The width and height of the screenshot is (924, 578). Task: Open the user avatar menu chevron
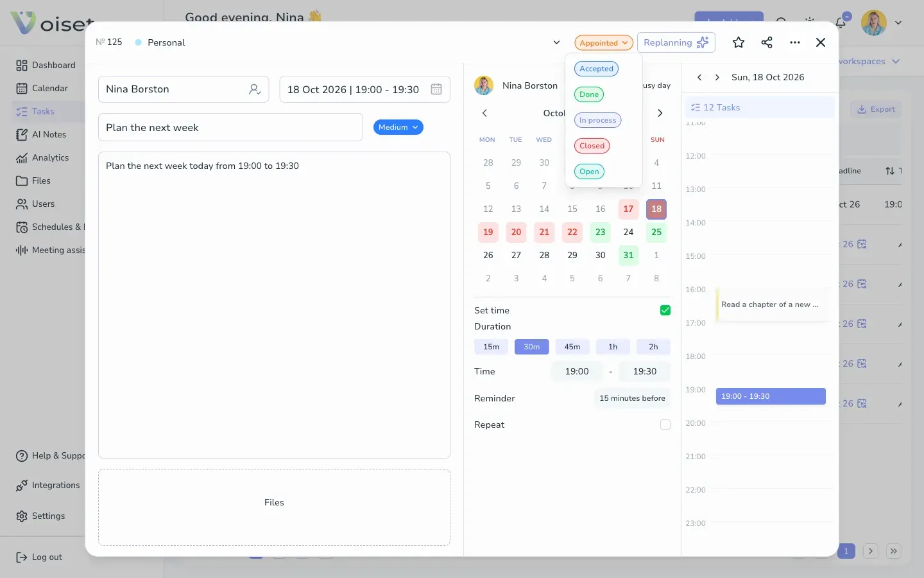tap(898, 22)
